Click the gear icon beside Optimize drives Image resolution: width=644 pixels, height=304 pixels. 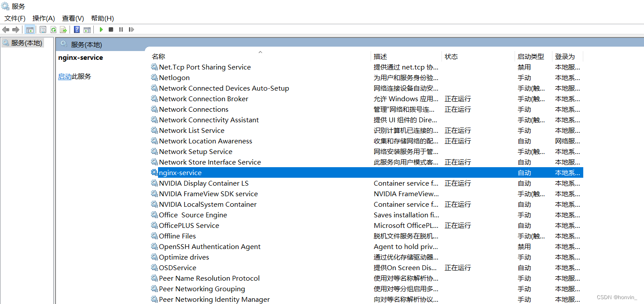(x=155, y=257)
